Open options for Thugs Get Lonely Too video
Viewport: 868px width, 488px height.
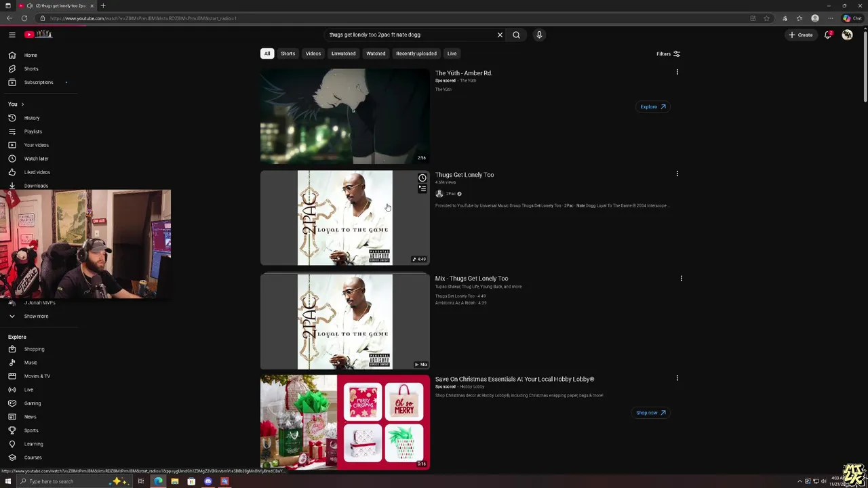pos(677,174)
